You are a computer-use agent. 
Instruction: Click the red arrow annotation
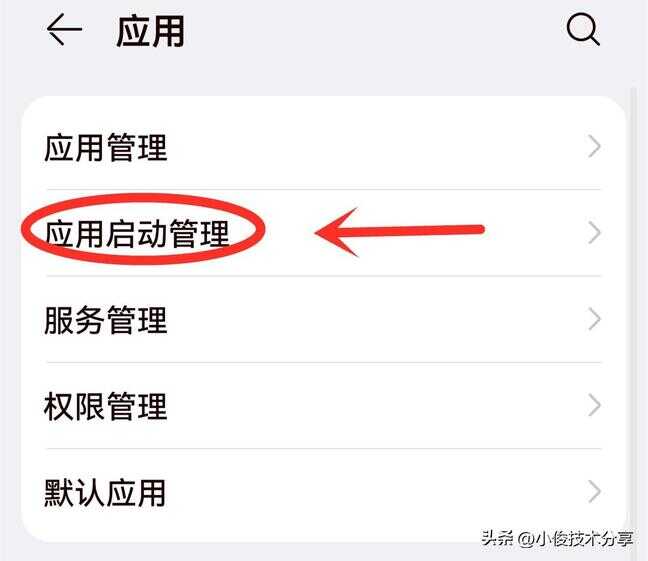click(399, 232)
